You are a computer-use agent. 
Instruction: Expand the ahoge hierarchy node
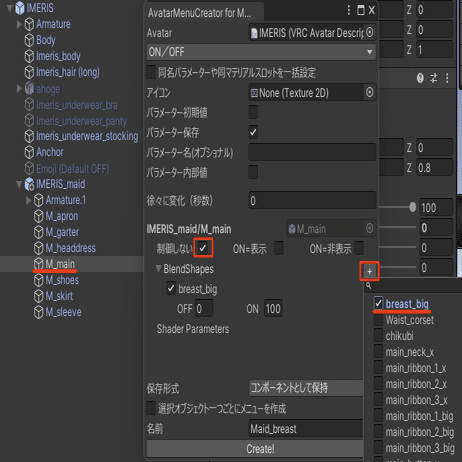tap(19, 88)
